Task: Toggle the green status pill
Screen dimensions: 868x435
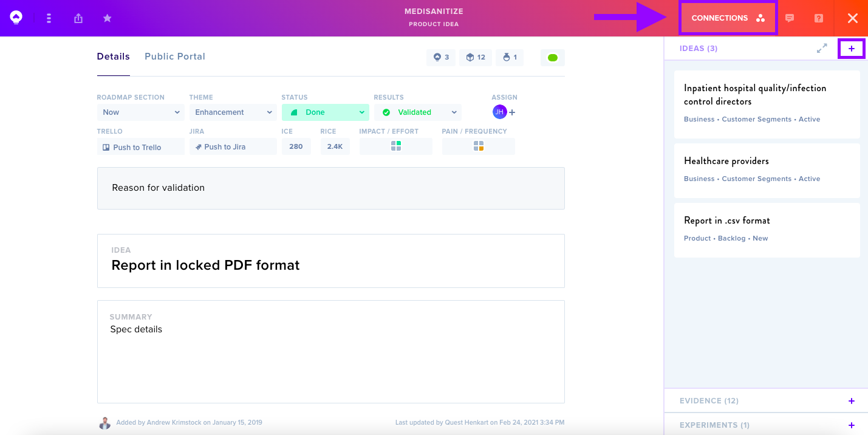Action: pos(553,58)
